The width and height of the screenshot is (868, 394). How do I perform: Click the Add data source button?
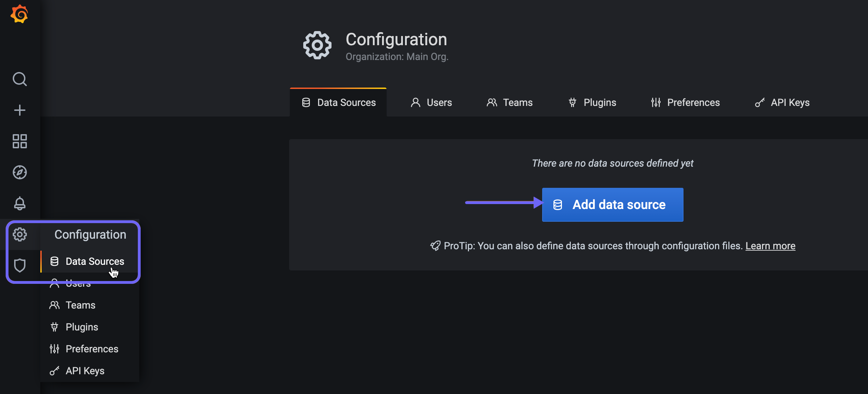point(612,204)
